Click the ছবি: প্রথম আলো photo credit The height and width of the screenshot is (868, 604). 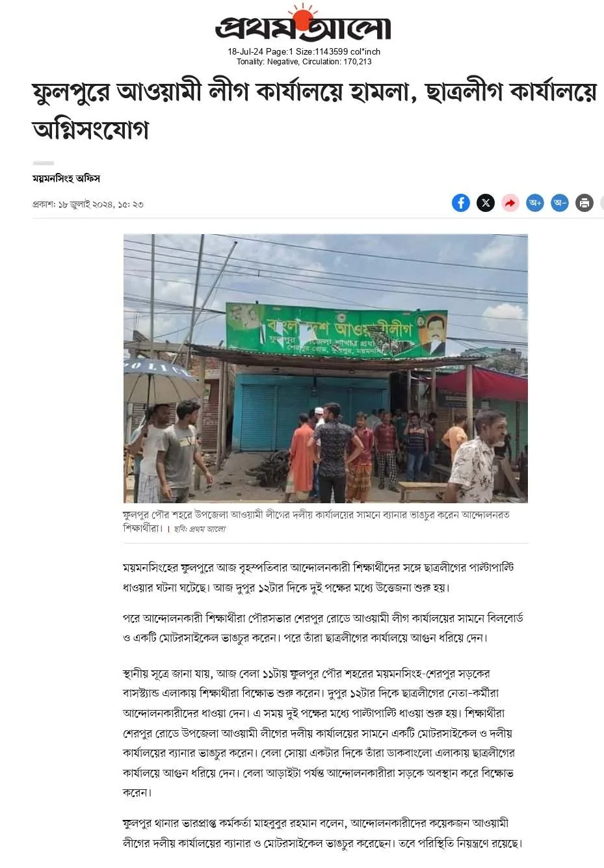[x=200, y=529]
